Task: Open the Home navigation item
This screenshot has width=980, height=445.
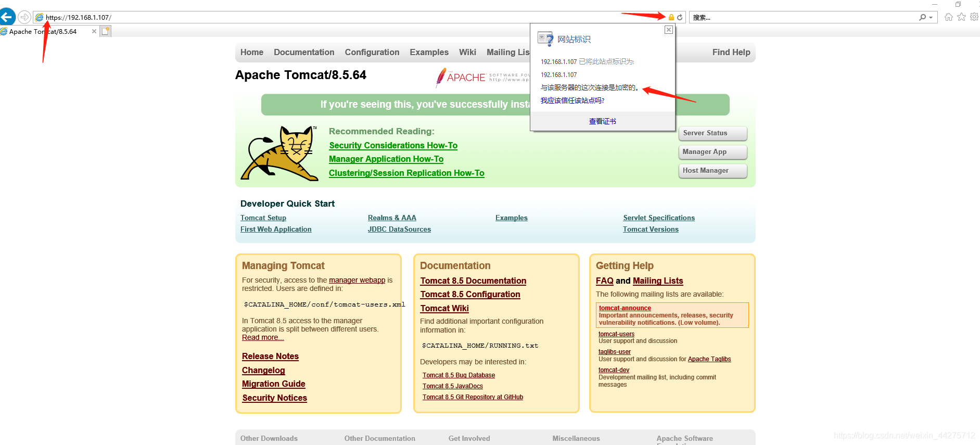Action: (252, 52)
